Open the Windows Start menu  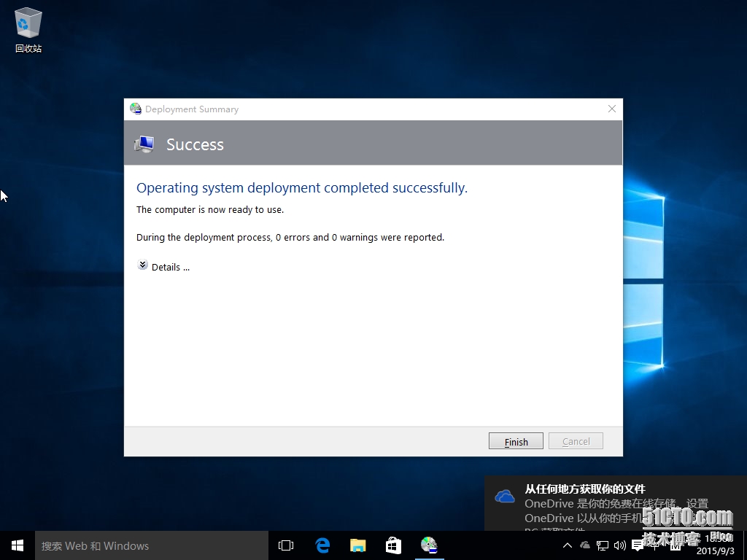click(x=18, y=545)
